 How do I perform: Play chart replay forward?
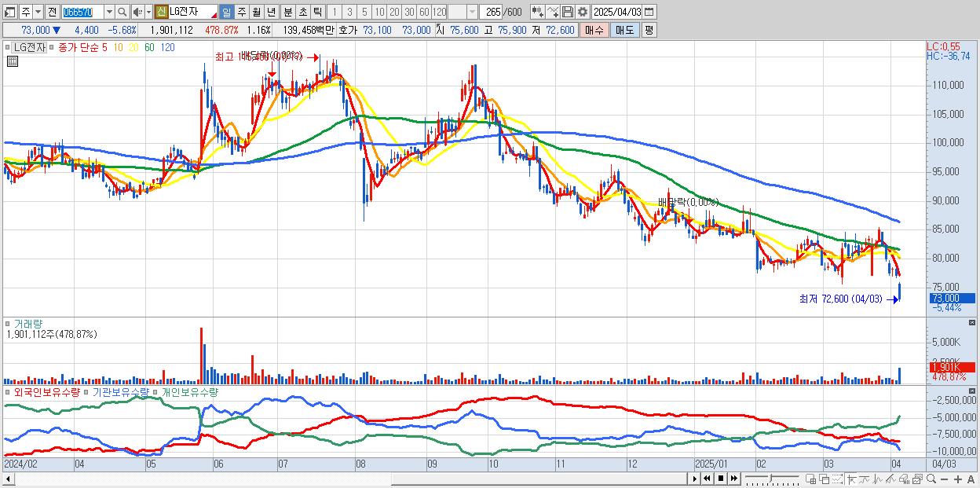(x=695, y=479)
